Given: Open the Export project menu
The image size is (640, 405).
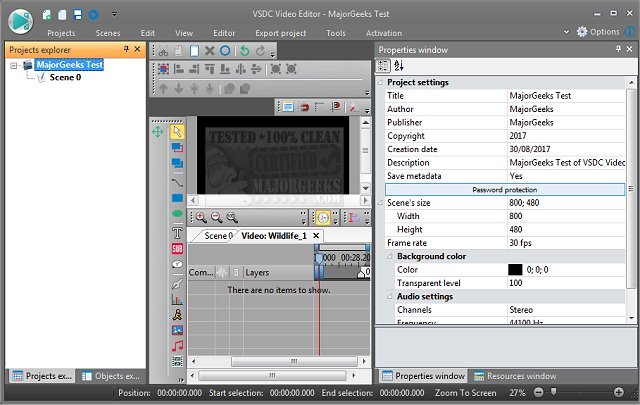Looking at the screenshot, I should [x=281, y=33].
